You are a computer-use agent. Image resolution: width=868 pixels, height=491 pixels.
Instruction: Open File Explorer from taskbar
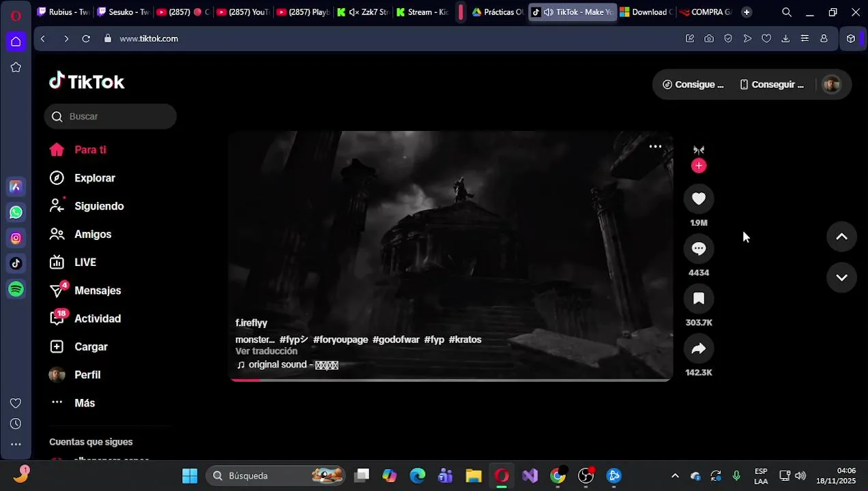click(474, 476)
